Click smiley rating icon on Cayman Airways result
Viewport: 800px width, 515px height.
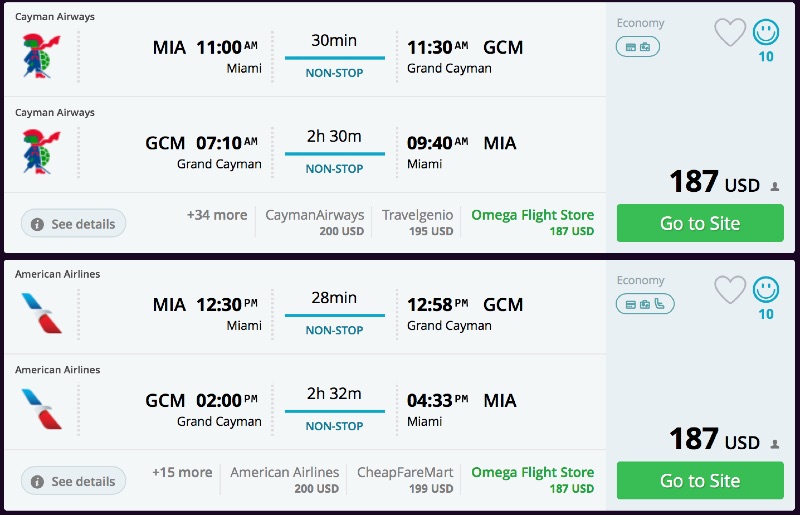click(x=766, y=32)
